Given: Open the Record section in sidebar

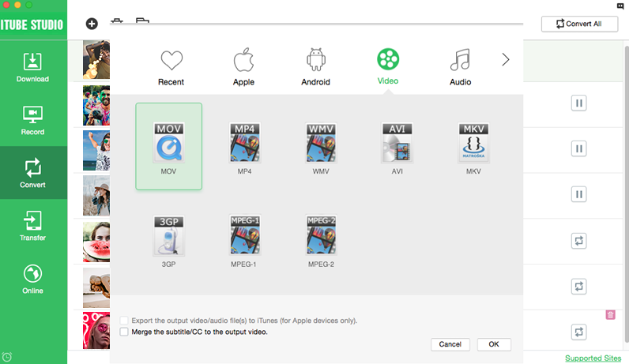Looking at the screenshot, I should click(33, 120).
